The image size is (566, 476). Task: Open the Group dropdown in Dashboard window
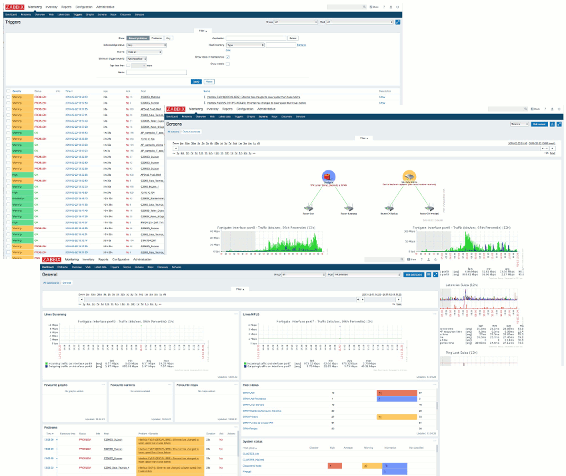(303, 275)
